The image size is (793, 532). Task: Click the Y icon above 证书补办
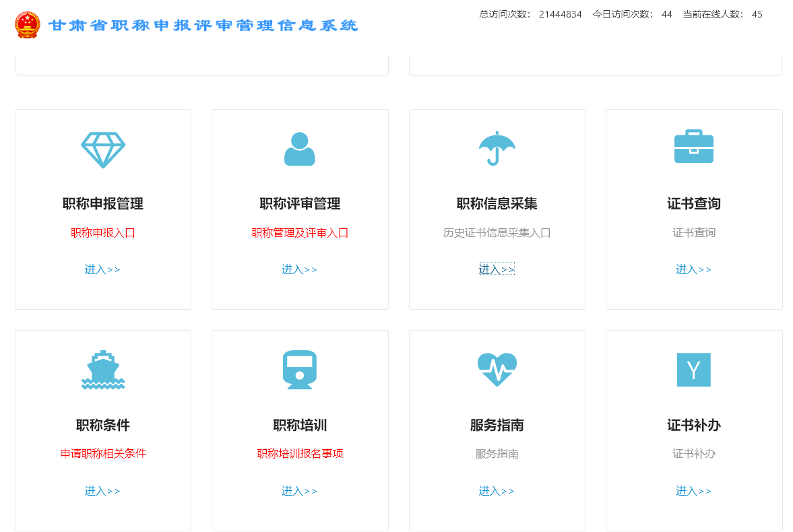[x=693, y=369]
